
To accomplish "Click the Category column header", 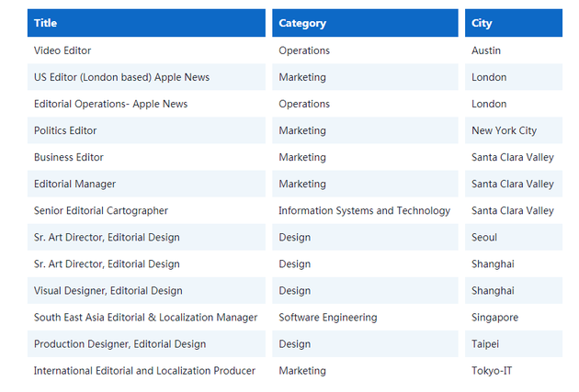I will 302,23.
